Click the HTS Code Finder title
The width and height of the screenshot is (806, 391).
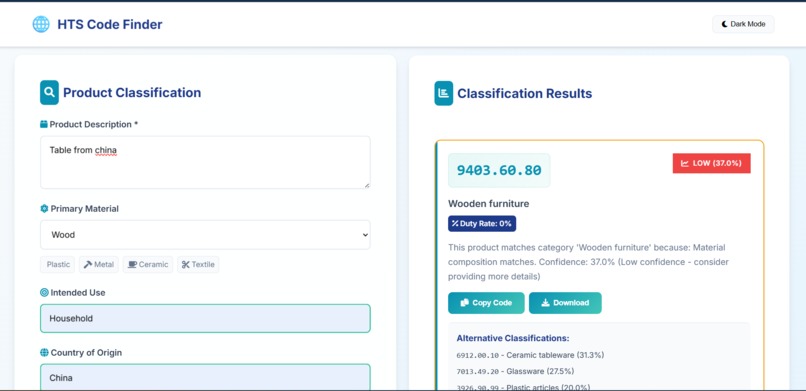109,24
